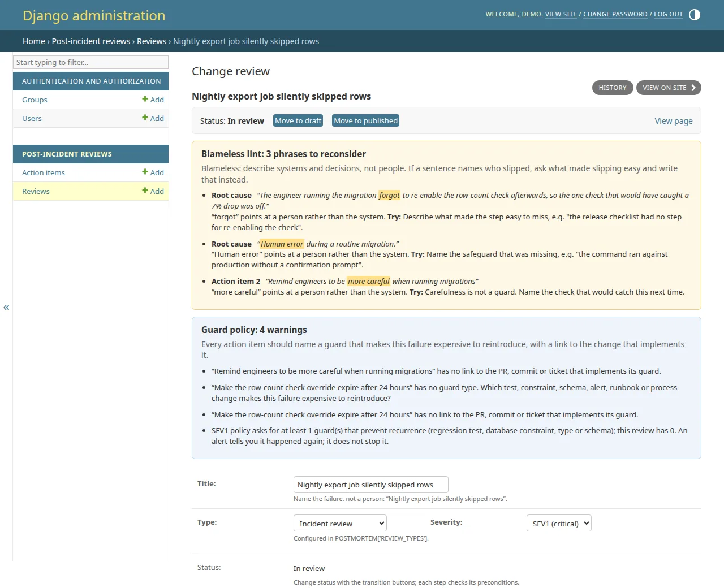Open the Action items sidebar link
Image resolution: width=724 pixels, height=588 pixels.
pyautogui.click(x=44, y=172)
